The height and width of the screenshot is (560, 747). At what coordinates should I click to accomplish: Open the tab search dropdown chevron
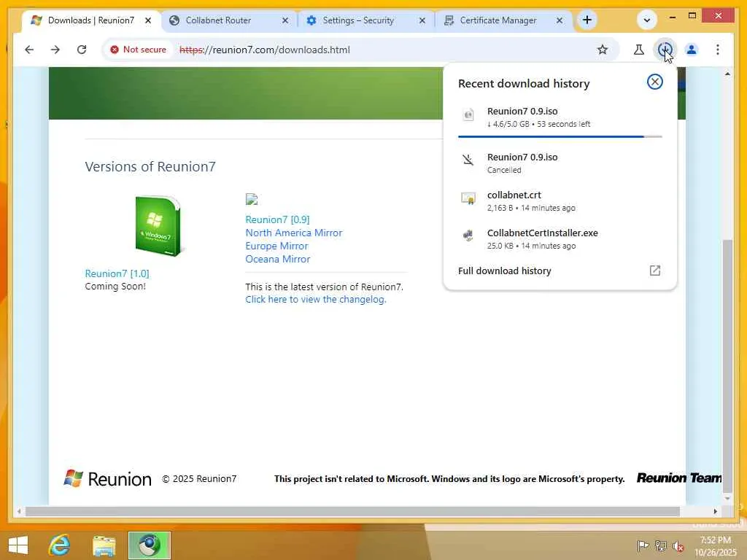click(647, 20)
